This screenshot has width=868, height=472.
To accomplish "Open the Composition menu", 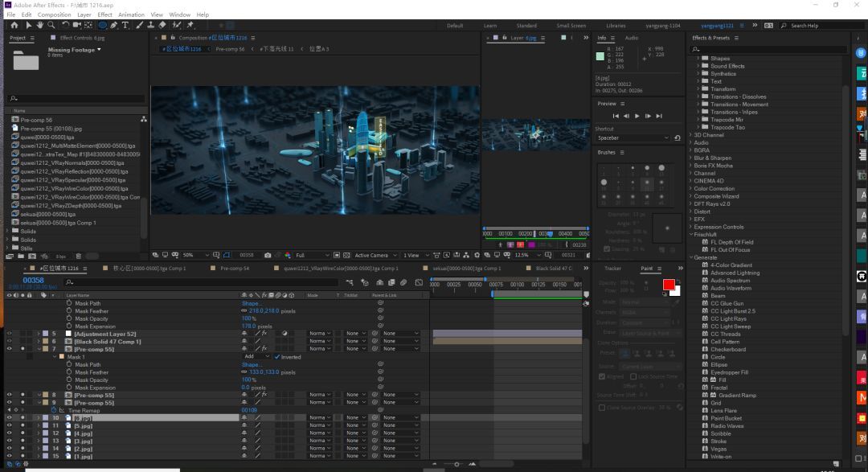I will coord(54,15).
